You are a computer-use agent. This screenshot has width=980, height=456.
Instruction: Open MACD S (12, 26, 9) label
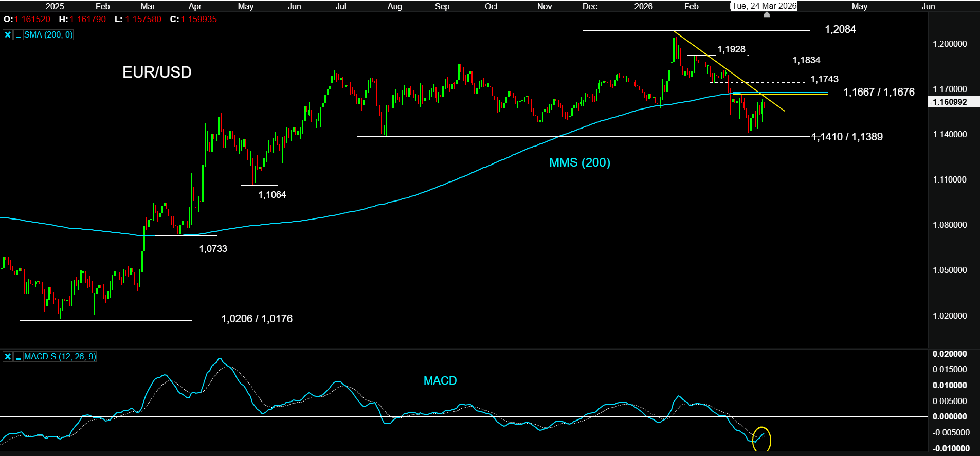pos(60,357)
